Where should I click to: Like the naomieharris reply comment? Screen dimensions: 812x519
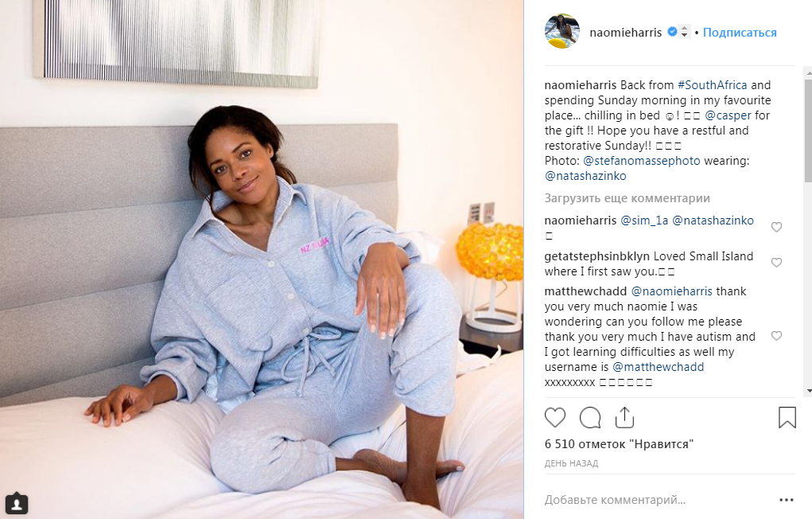[776, 227]
